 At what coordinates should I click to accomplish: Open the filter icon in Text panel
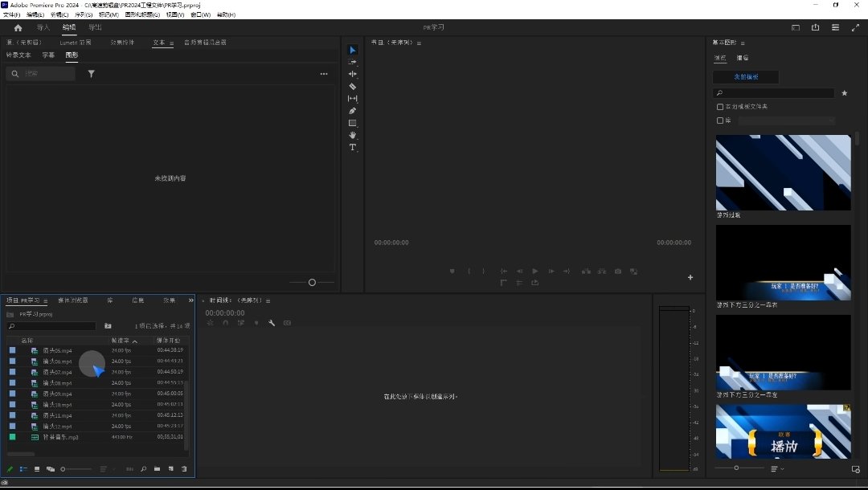tap(92, 74)
